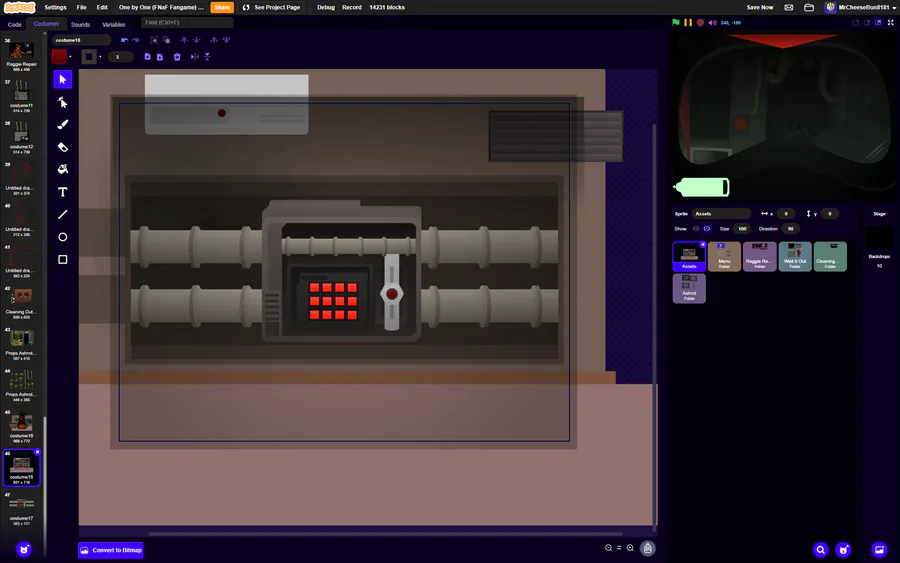Open the Wait it Out folder

pos(795,256)
